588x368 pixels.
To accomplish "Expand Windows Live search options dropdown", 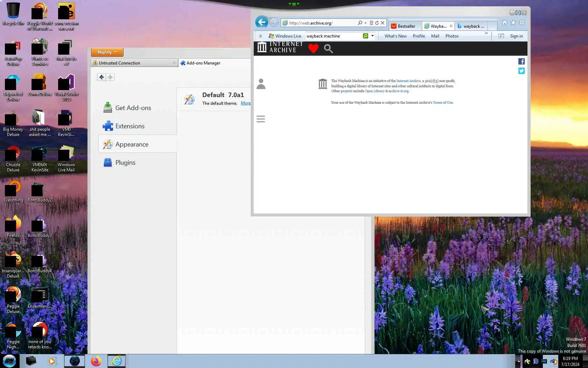I will pos(372,36).
